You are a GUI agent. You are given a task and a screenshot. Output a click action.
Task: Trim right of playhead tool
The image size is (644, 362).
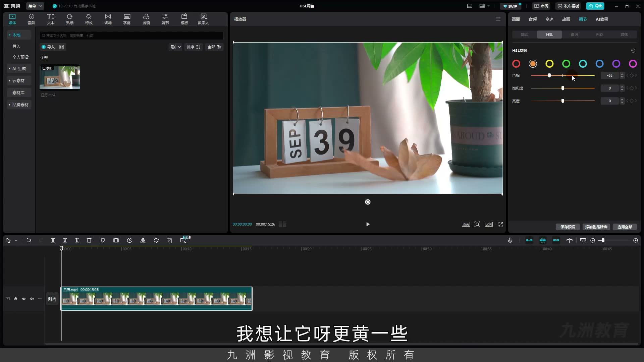(x=77, y=240)
